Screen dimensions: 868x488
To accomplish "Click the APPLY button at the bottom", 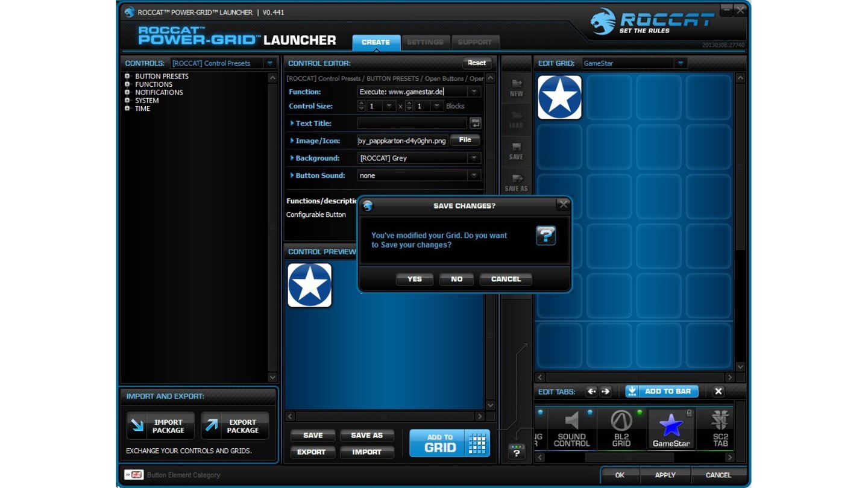I will 665,475.
